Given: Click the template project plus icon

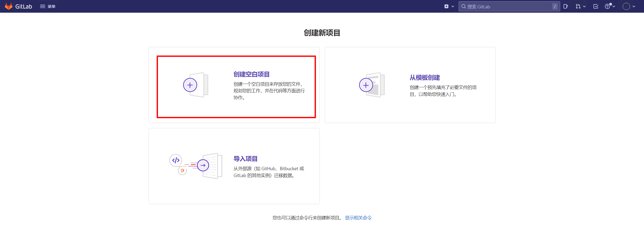Looking at the screenshot, I should (366, 85).
